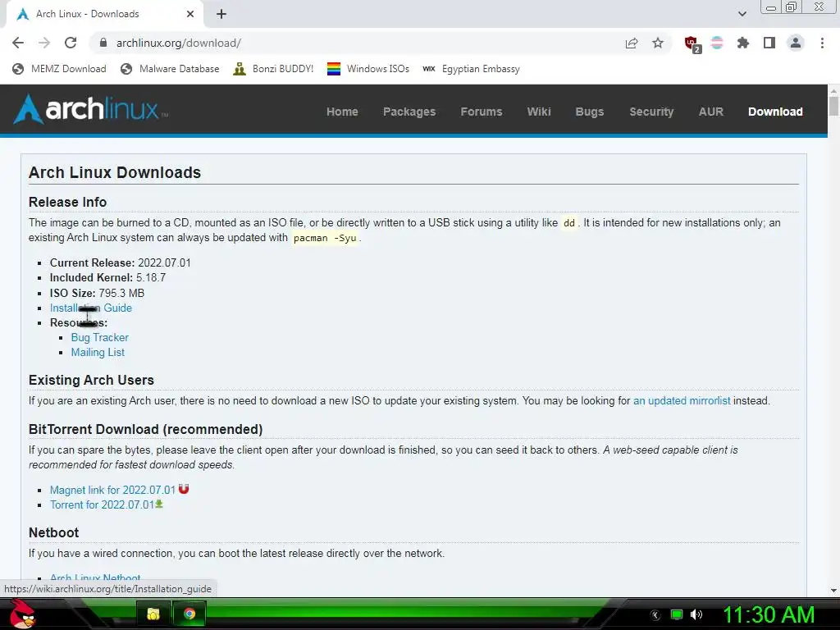Open the Security nav item
The image size is (840, 630).
coord(651,112)
